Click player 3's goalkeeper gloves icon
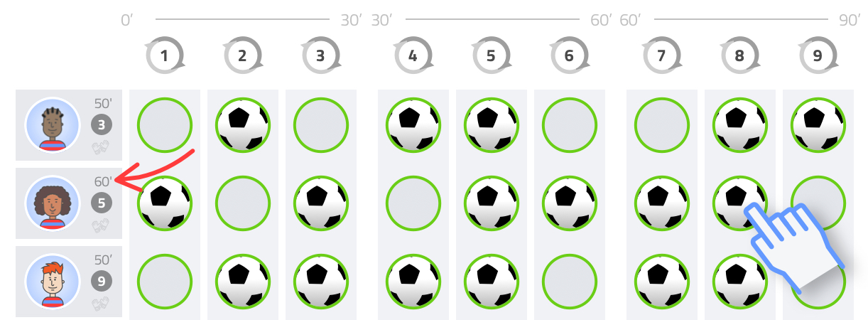Screen dimensions: 868x320 pos(102,148)
